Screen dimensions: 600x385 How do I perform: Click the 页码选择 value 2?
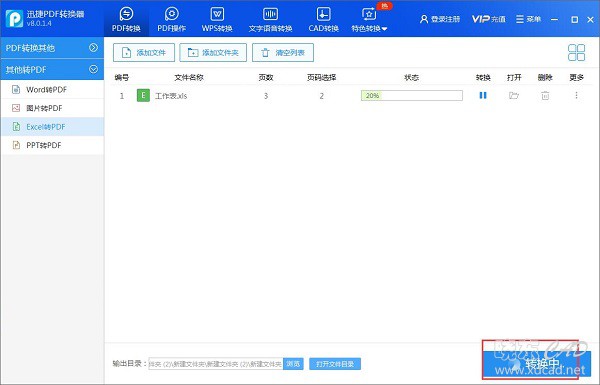pyautogui.click(x=321, y=96)
